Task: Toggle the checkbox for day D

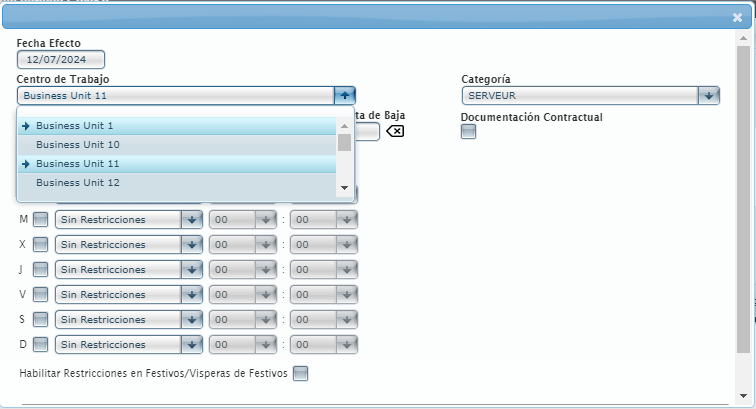Action: click(40, 344)
